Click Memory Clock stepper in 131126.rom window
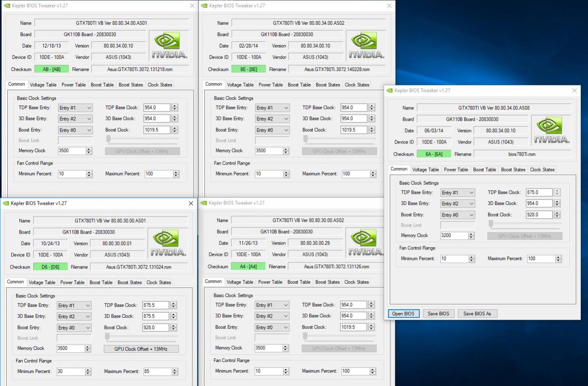The image size is (588, 386). click(285, 348)
